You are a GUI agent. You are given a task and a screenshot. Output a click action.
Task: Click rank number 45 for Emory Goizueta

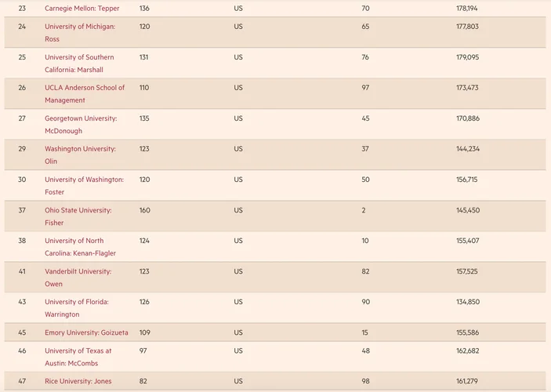22,332
